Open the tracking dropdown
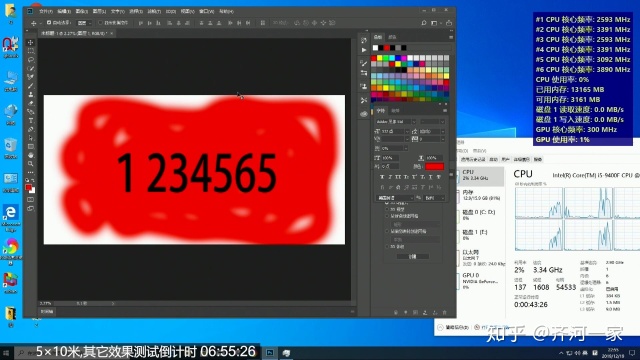Screen dimensions: 640x360 click(442, 140)
